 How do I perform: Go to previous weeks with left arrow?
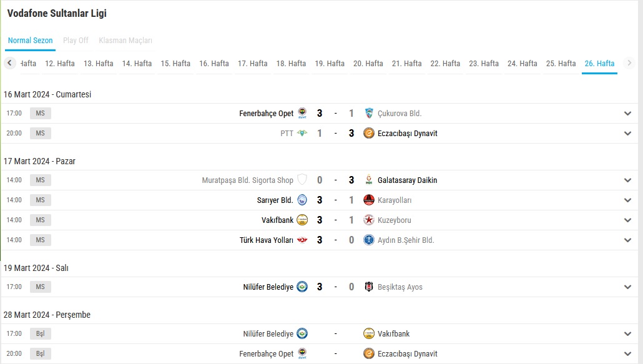tap(10, 63)
